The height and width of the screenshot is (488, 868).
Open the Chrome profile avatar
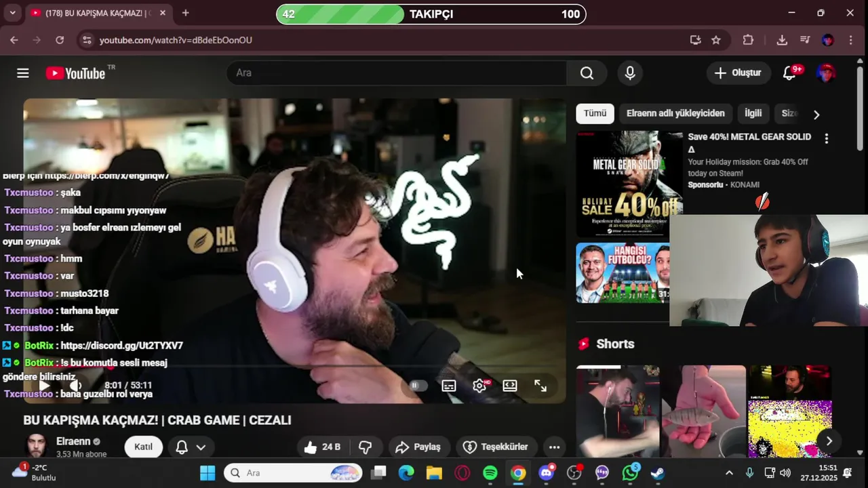[827, 40]
